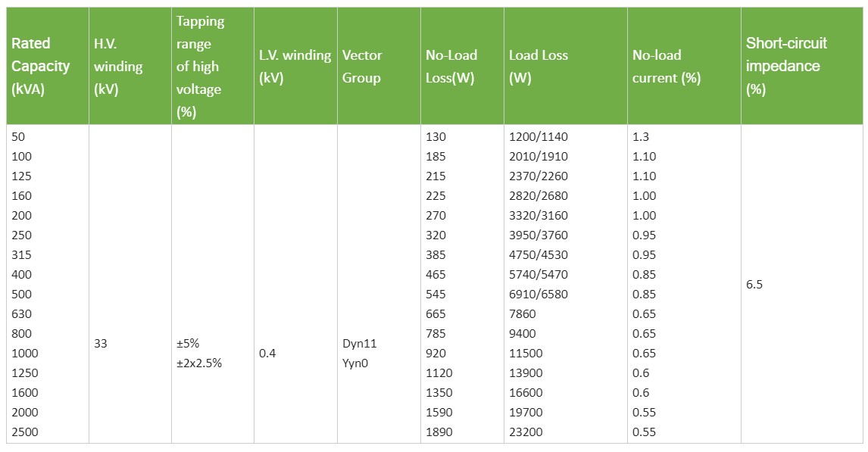Select the ±2x2.5% tapping range entry
This screenshot has height=452, width=868.
coord(198,363)
